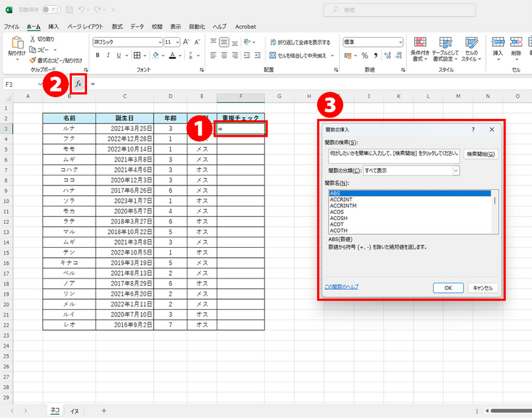
Task: Increase font size with large A icon
Action: pos(186,42)
